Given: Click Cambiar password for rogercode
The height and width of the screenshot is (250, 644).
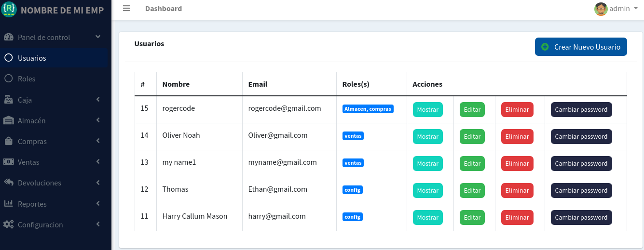Looking at the screenshot, I should click(581, 109).
